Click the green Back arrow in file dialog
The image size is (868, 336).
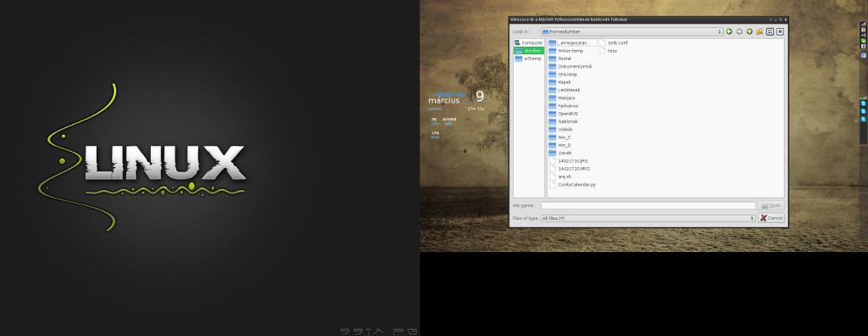click(x=729, y=31)
